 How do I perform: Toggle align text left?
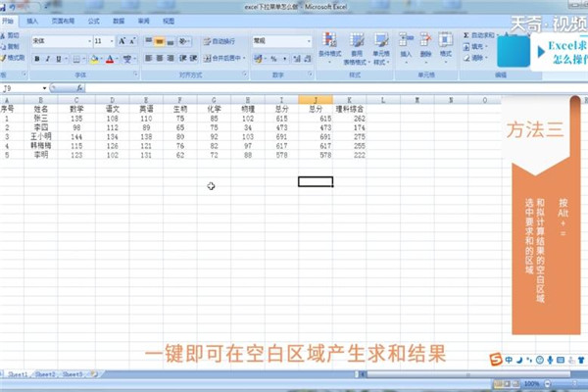click(149, 58)
